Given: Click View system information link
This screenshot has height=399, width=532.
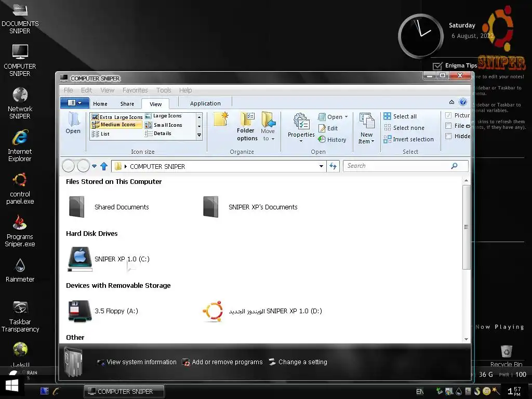Looking at the screenshot, I should pyautogui.click(x=137, y=362).
